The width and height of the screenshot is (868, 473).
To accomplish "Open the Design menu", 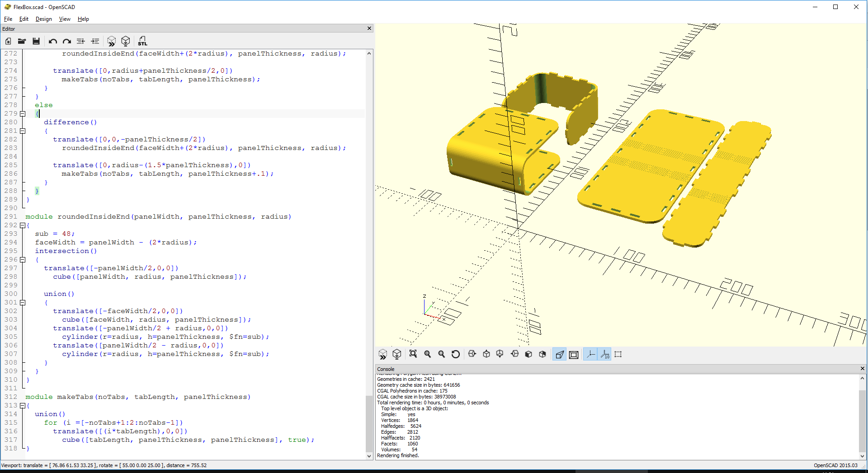I will coord(43,19).
